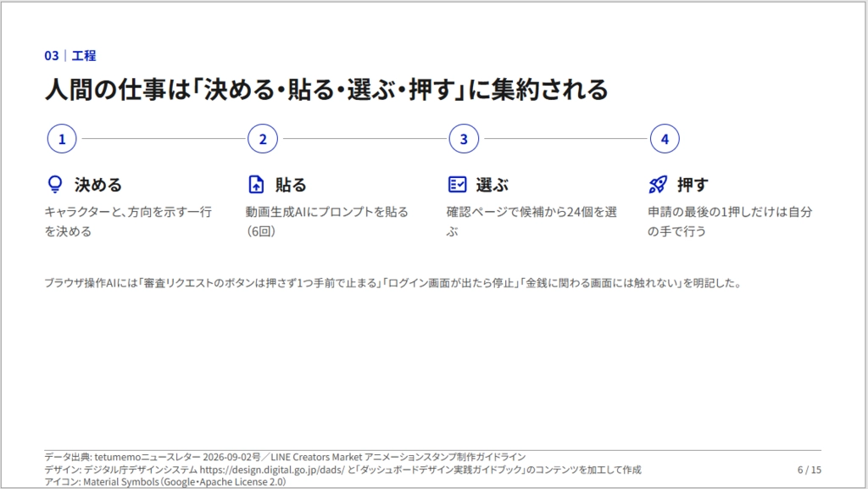Select step circle number 4
The width and height of the screenshot is (868, 489).
(665, 139)
